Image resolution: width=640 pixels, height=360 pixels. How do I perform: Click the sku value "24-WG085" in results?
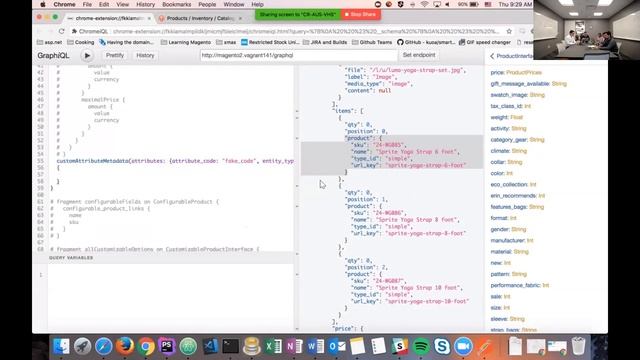coord(388,145)
